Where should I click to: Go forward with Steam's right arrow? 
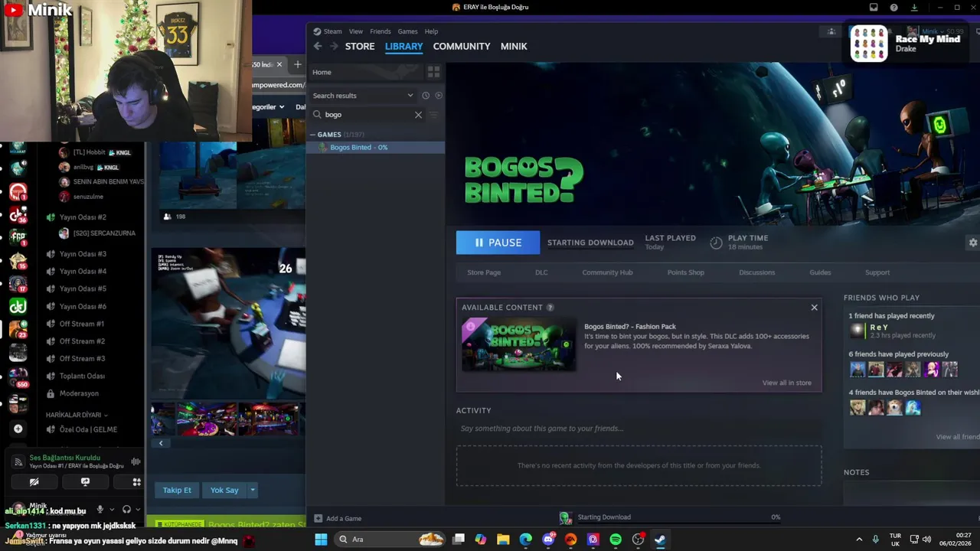[334, 46]
